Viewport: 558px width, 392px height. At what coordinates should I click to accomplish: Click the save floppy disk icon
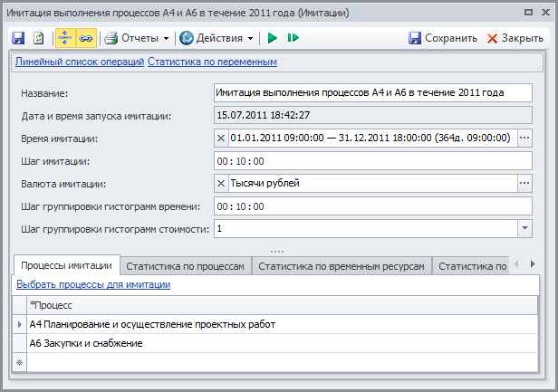(18, 38)
